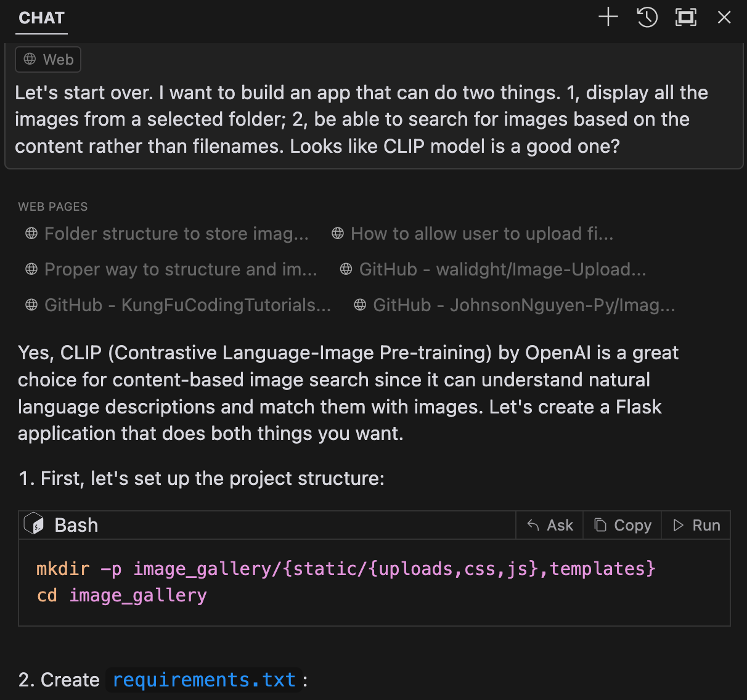Click '1. First, let's set up' step text

click(x=202, y=478)
